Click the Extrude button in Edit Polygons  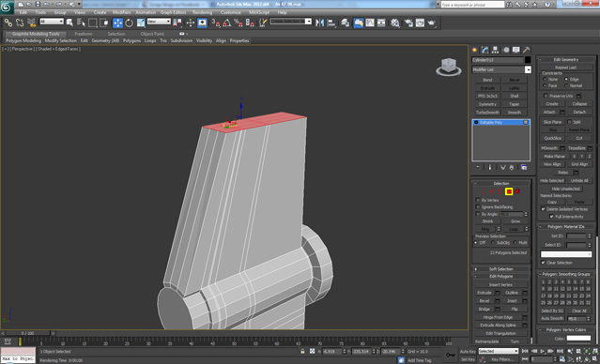click(485, 293)
